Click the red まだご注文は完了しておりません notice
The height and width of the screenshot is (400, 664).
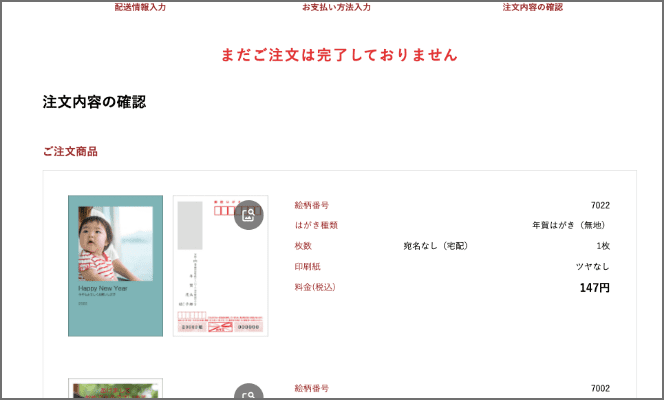(x=339, y=55)
